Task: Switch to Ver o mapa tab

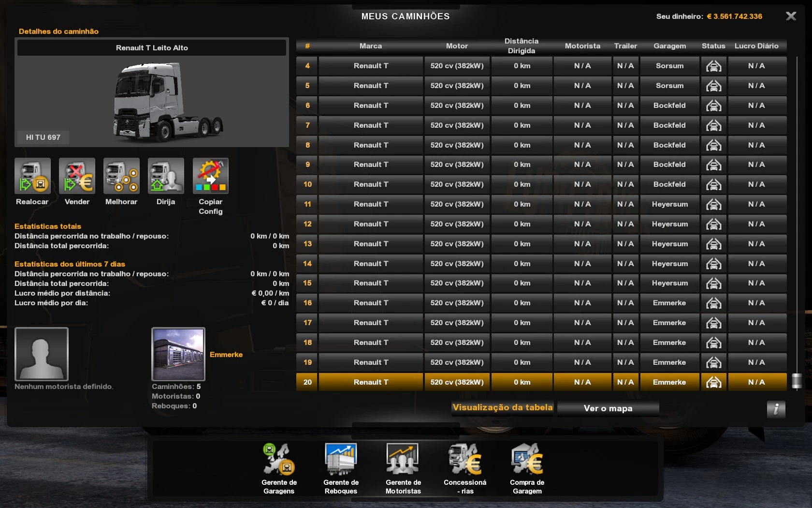Action: [x=608, y=408]
